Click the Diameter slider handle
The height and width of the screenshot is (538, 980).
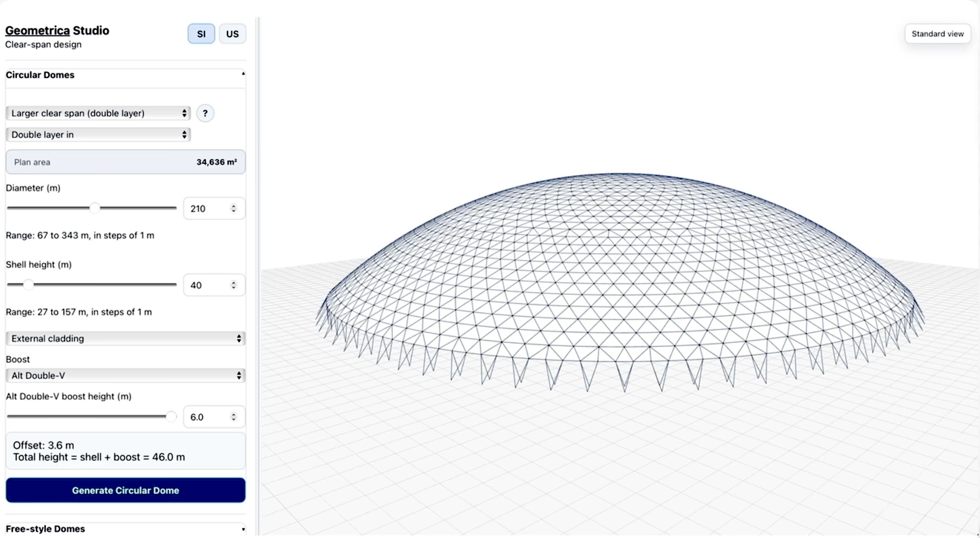[94, 208]
